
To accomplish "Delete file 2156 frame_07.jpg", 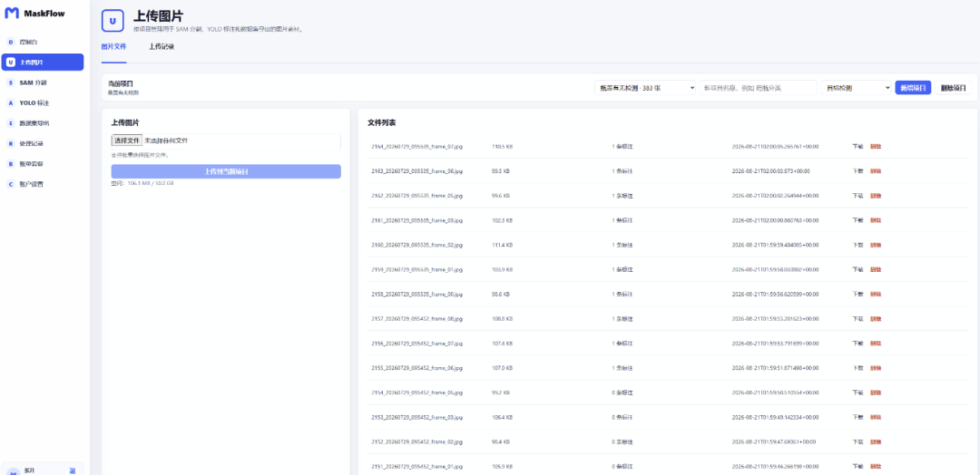I will coord(875,344).
